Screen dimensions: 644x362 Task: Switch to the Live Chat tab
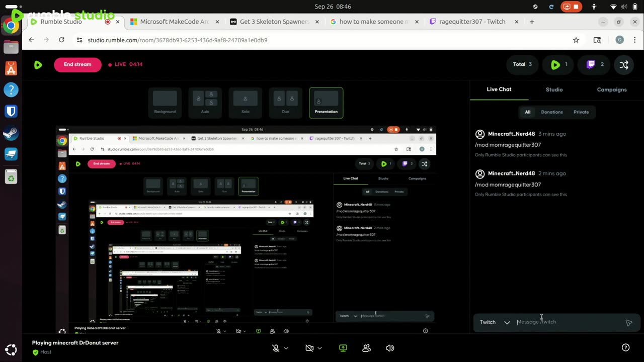point(499,89)
